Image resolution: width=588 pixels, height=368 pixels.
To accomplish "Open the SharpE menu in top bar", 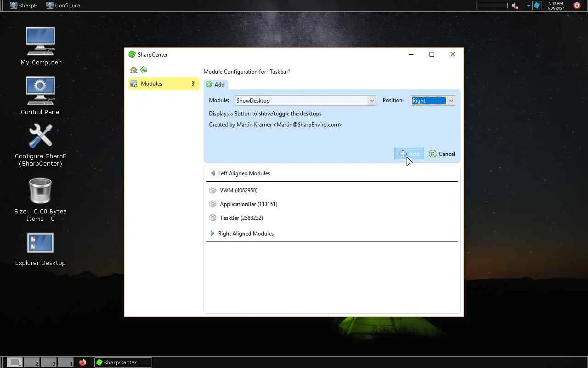I will (x=23, y=6).
